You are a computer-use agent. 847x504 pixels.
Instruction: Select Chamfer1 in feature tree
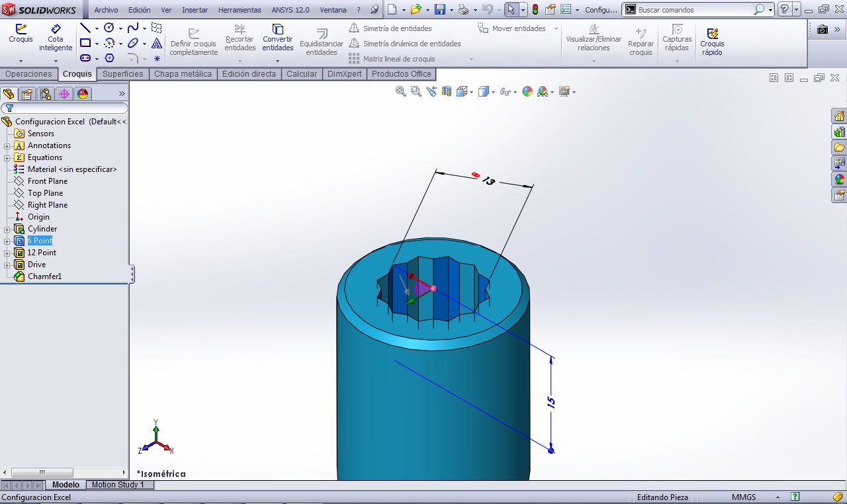point(44,276)
